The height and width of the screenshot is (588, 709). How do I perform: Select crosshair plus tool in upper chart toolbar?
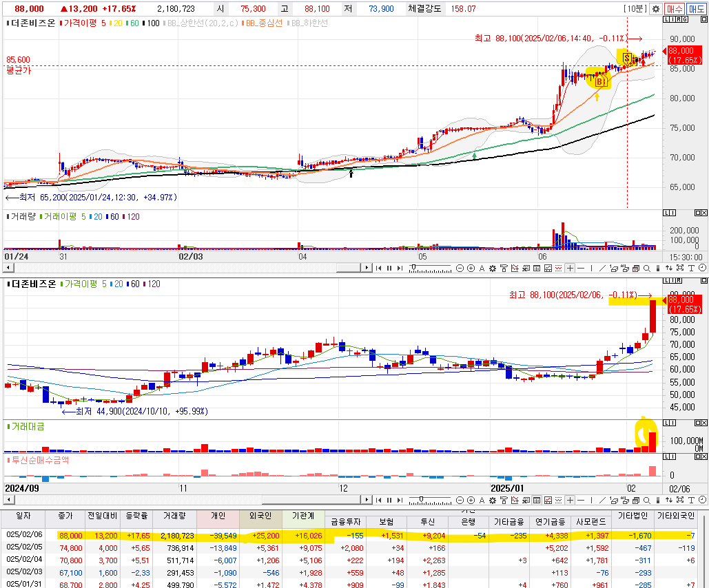tap(571, 268)
